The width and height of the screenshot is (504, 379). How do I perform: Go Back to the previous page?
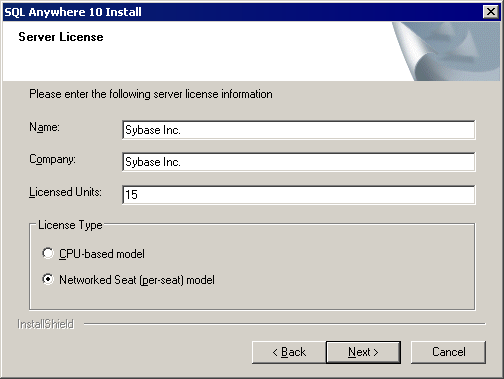tap(289, 352)
